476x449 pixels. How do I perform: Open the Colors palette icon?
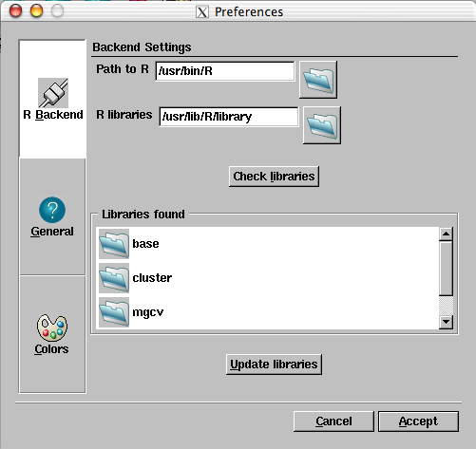(x=52, y=327)
